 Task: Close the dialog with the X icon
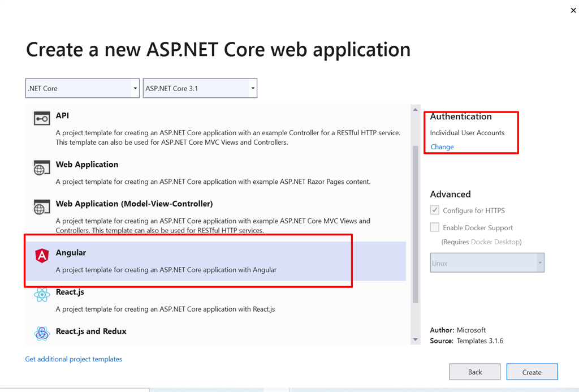pyautogui.click(x=573, y=10)
